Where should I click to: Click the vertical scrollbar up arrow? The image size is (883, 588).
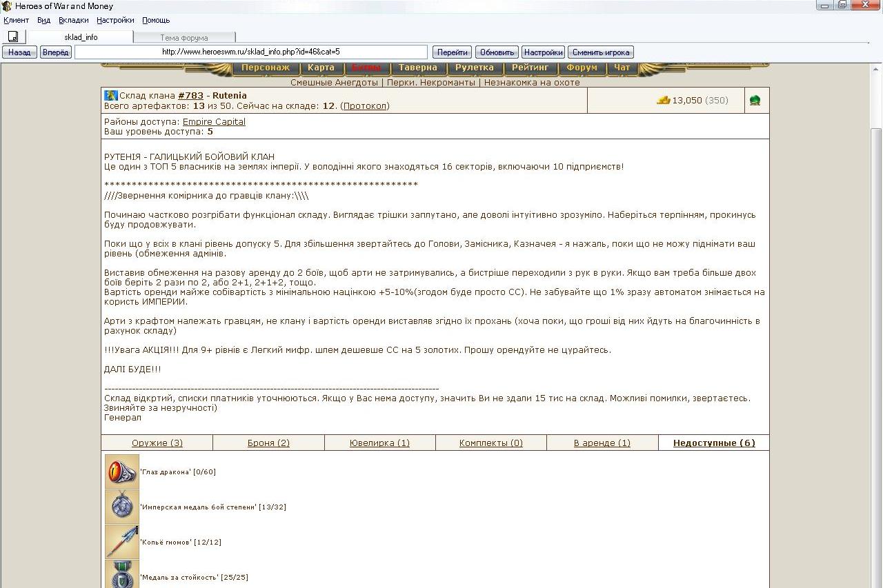[877, 69]
